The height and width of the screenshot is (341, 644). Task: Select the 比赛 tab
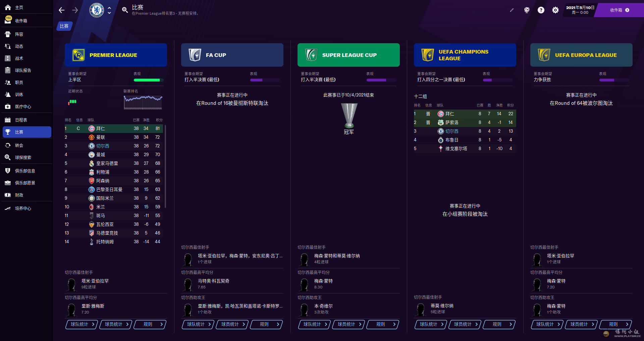click(64, 26)
